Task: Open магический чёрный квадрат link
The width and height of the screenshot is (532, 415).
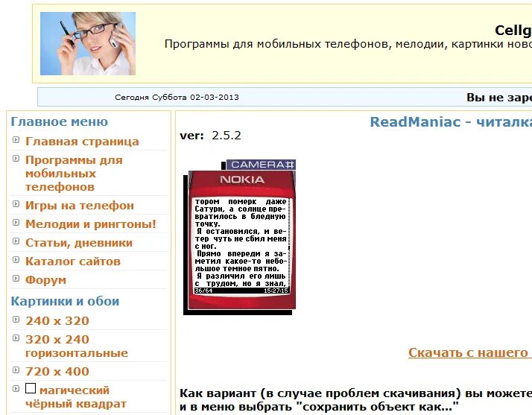Action: [x=76, y=396]
